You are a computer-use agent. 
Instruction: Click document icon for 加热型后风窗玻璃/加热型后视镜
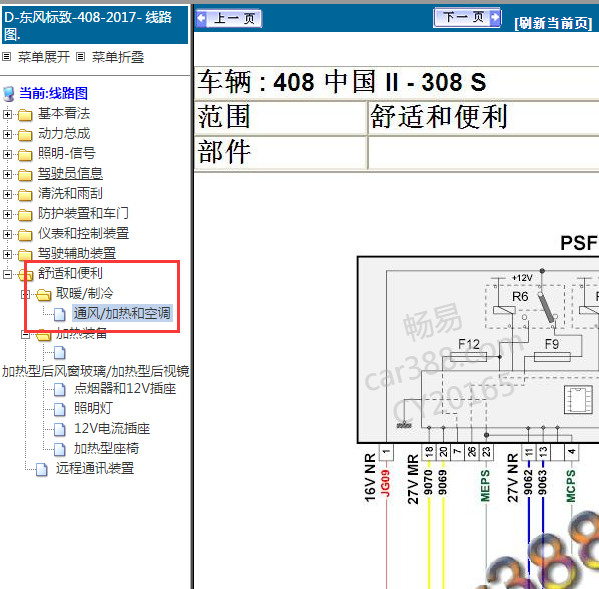pyautogui.click(x=59, y=353)
